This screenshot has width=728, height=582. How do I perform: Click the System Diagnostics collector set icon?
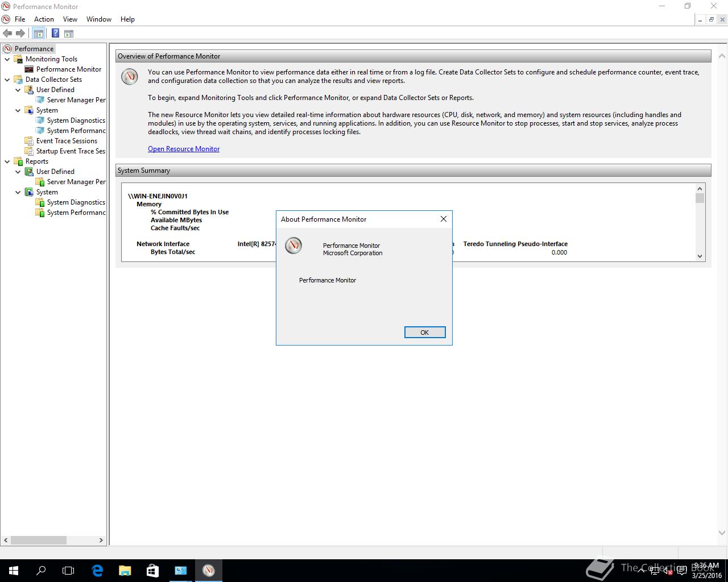coord(40,120)
